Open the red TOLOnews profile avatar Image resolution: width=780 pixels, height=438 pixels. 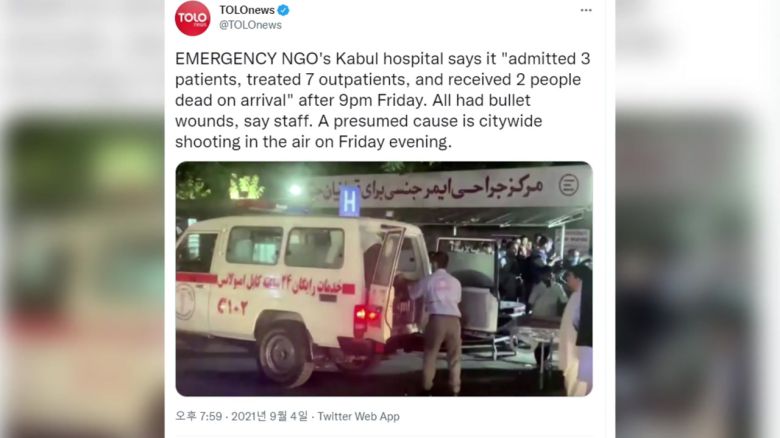pyautogui.click(x=193, y=18)
